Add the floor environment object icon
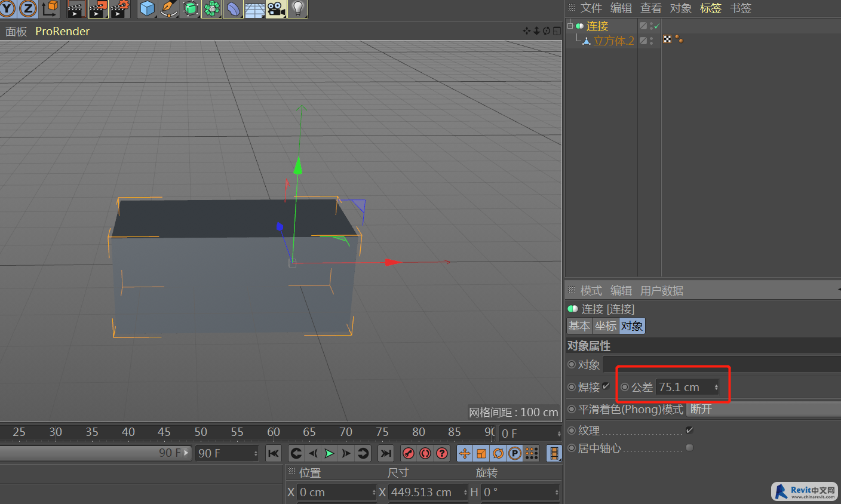The width and height of the screenshot is (841, 504). pos(254,8)
